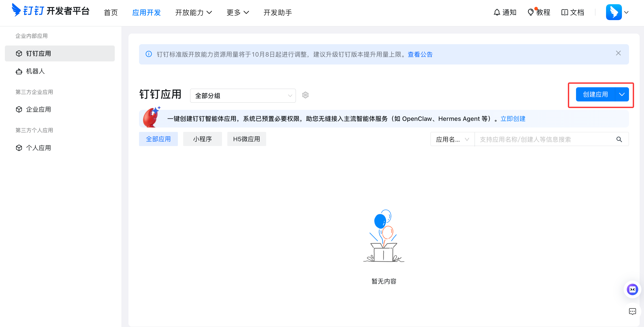Open the 通知 bell notifications
The height and width of the screenshot is (327, 644).
click(505, 12)
